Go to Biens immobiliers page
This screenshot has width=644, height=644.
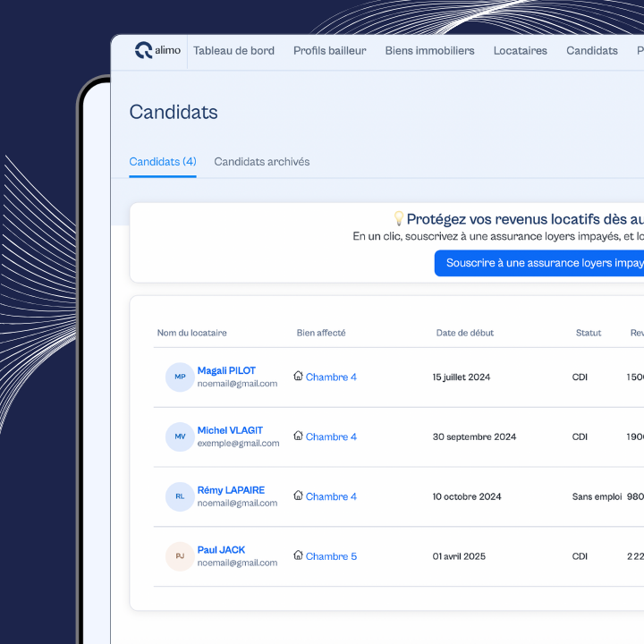[429, 51]
